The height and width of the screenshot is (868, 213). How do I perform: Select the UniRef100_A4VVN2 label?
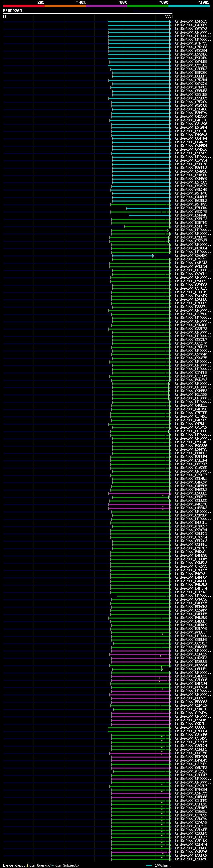pos(191,508)
